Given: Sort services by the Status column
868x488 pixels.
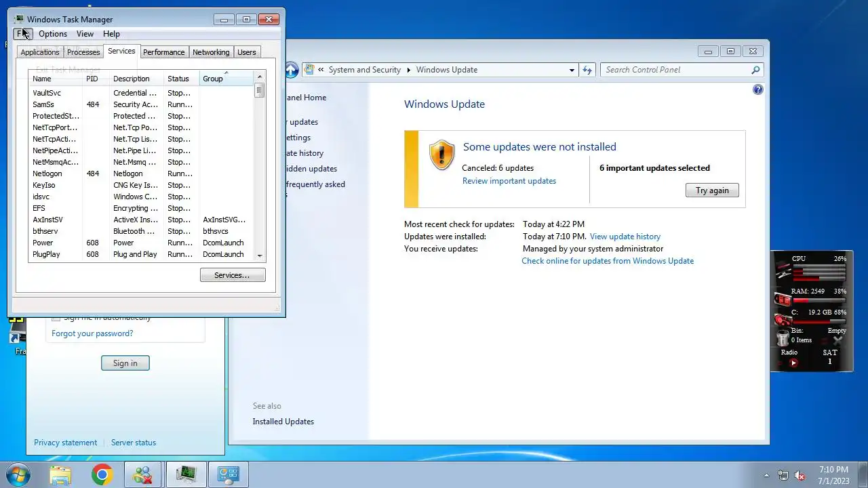Looking at the screenshot, I should click(x=181, y=79).
